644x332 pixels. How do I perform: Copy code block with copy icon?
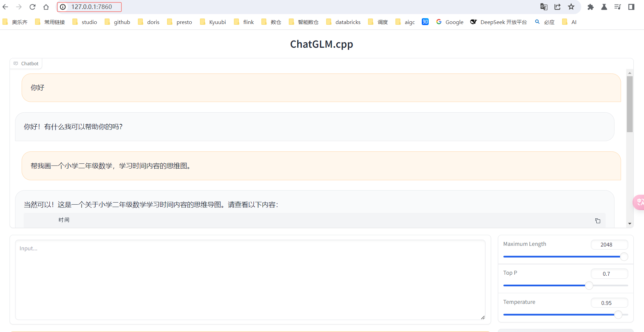(598, 221)
